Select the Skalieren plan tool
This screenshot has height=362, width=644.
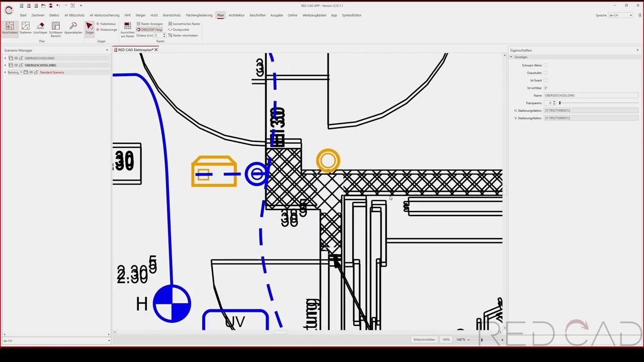click(25, 28)
